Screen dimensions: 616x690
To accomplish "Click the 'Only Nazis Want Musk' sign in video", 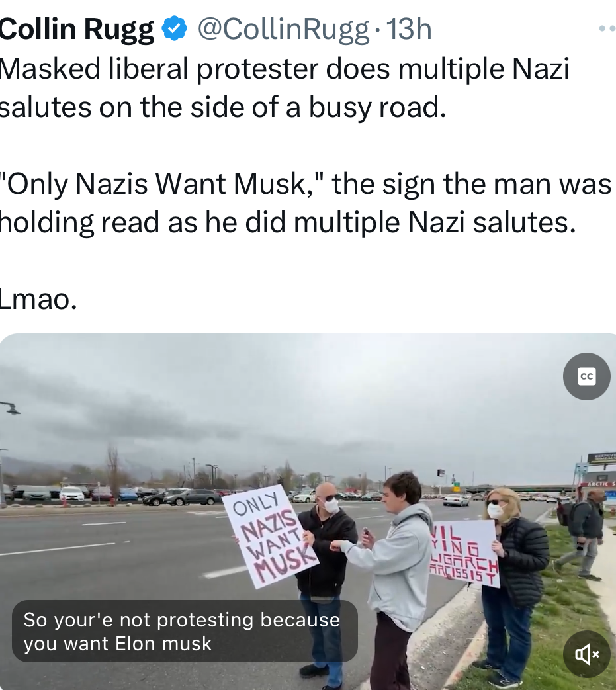I will coord(270,537).
